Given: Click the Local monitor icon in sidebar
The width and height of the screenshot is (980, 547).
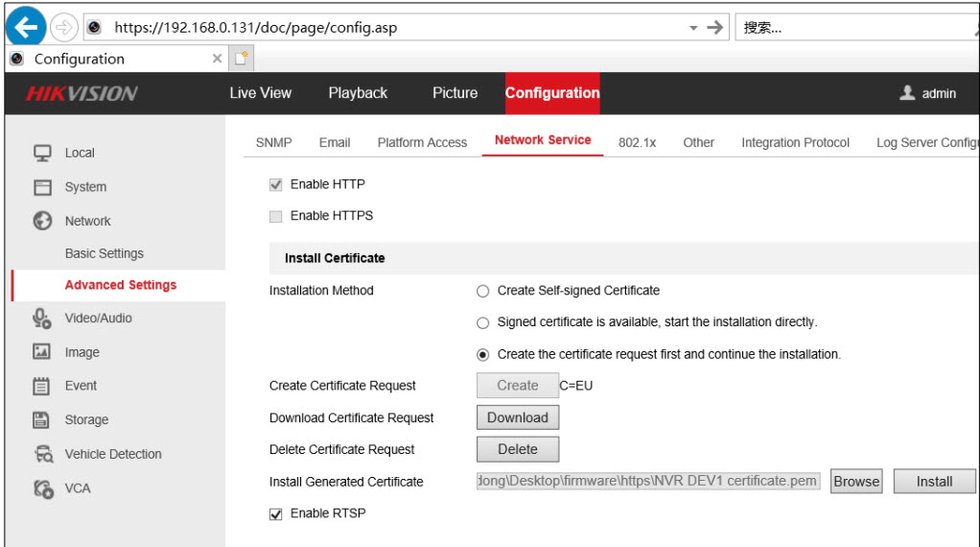Looking at the screenshot, I should [42, 153].
